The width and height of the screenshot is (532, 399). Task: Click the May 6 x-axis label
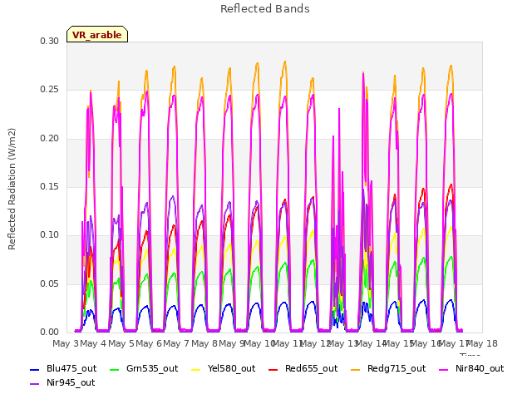[x=149, y=343]
